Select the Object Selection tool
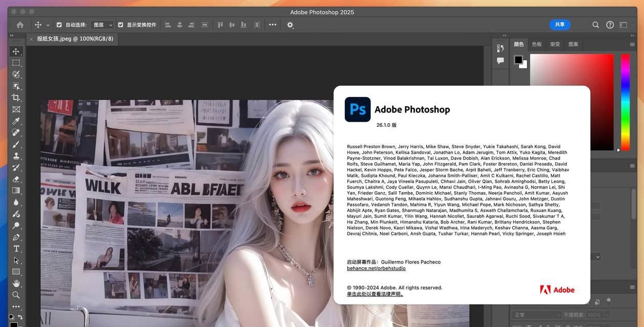 (x=16, y=86)
